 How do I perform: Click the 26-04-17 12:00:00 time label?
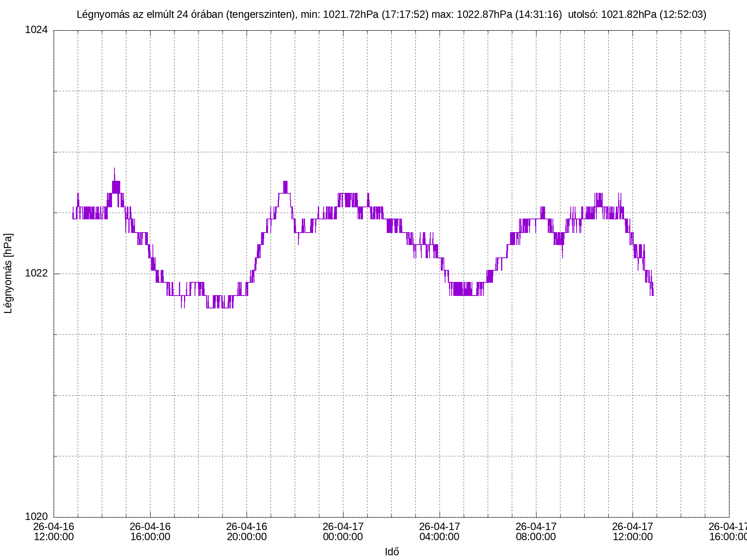[633, 532]
